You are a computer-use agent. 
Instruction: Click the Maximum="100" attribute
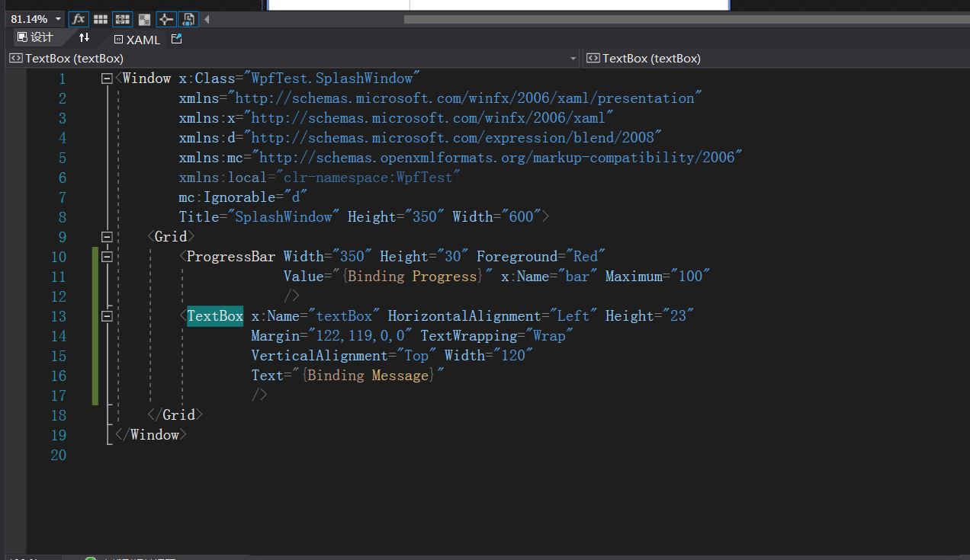[x=658, y=277]
